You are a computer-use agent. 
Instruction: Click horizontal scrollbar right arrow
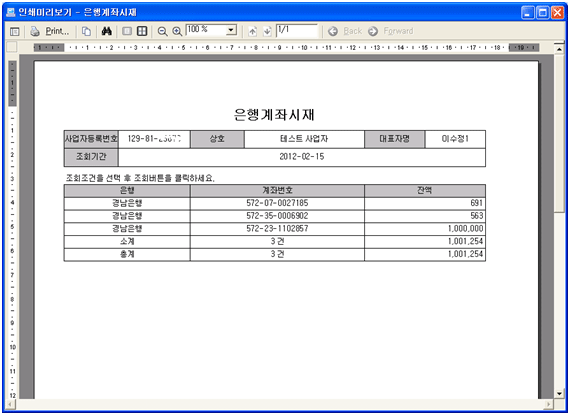549,404
